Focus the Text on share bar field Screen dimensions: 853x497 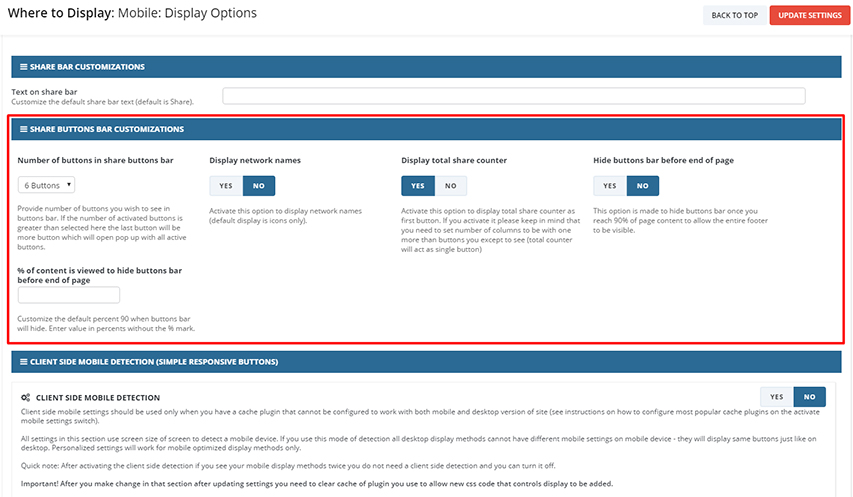(513, 96)
